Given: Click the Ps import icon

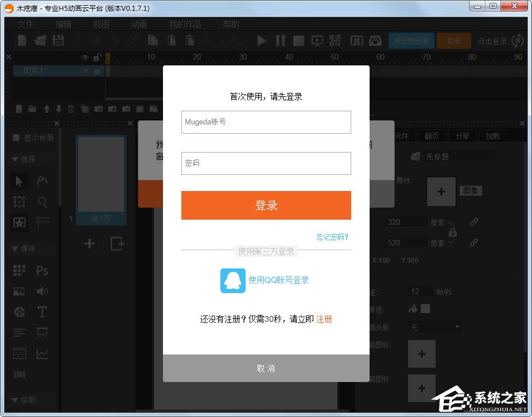Looking at the screenshot, I should 42,270.
